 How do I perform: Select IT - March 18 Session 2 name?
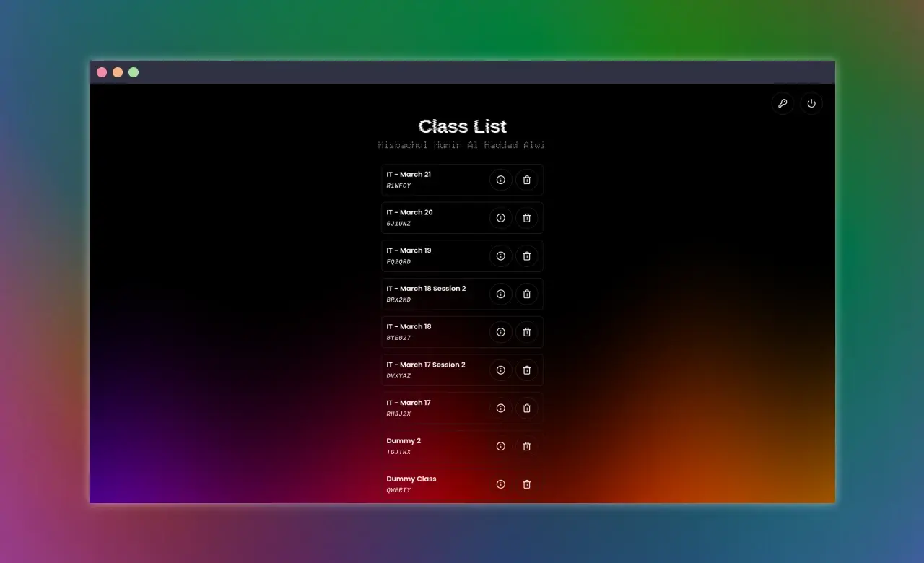tap(426, 289)
